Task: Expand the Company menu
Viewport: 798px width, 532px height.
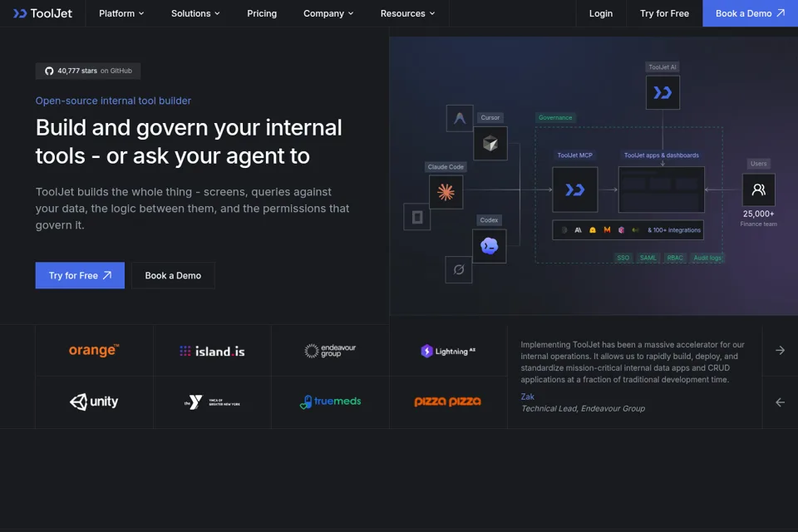Action: pyautogui.click(x=328, y=13)
